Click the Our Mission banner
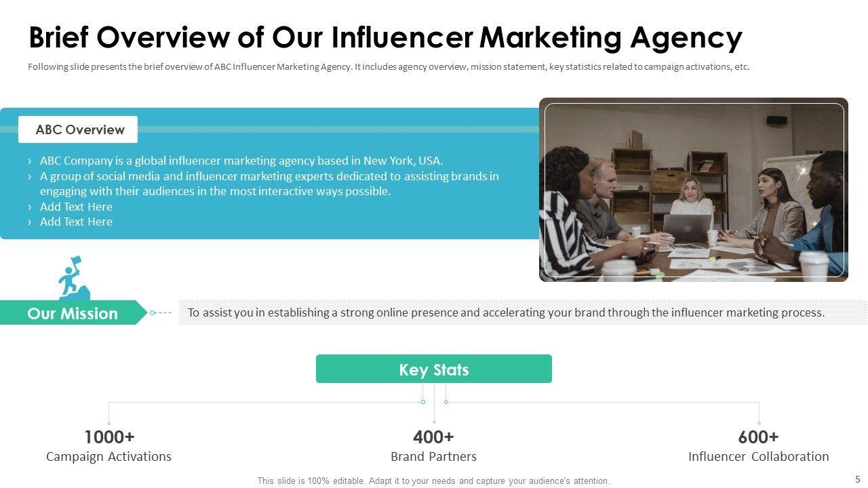The height and width of the screenshot is (488, 868). click(x=73, y=313)
